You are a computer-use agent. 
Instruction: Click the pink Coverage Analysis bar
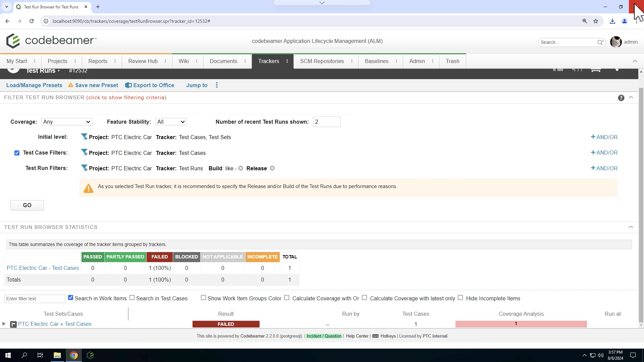coord(521,324)
